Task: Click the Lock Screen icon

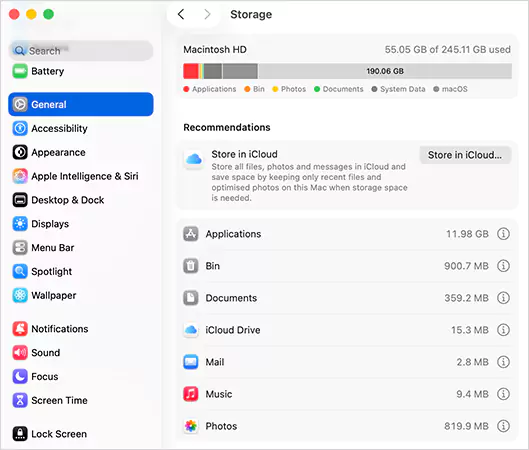Action: click(x=20, y=434)
